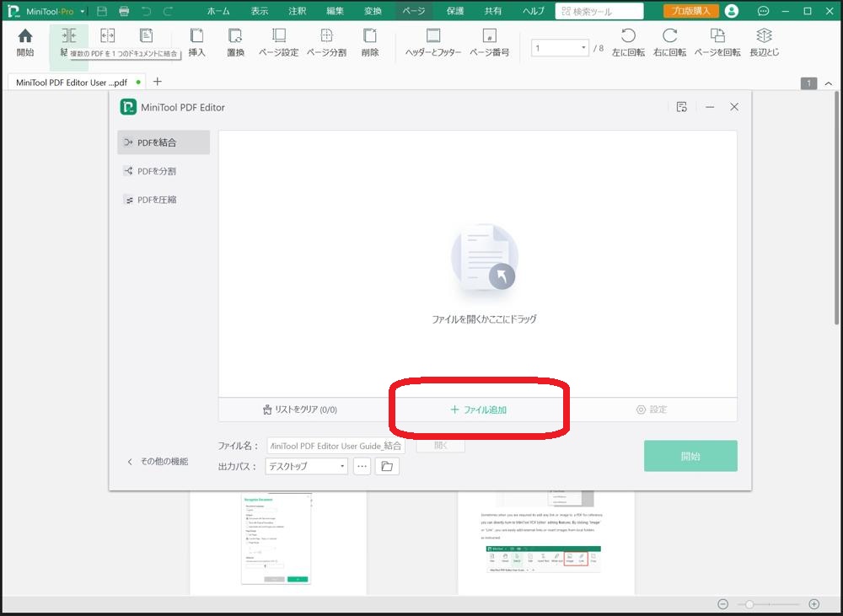Click the vertical document scrollbar
This screenshot has width=843, height=616.
point(836,207)
